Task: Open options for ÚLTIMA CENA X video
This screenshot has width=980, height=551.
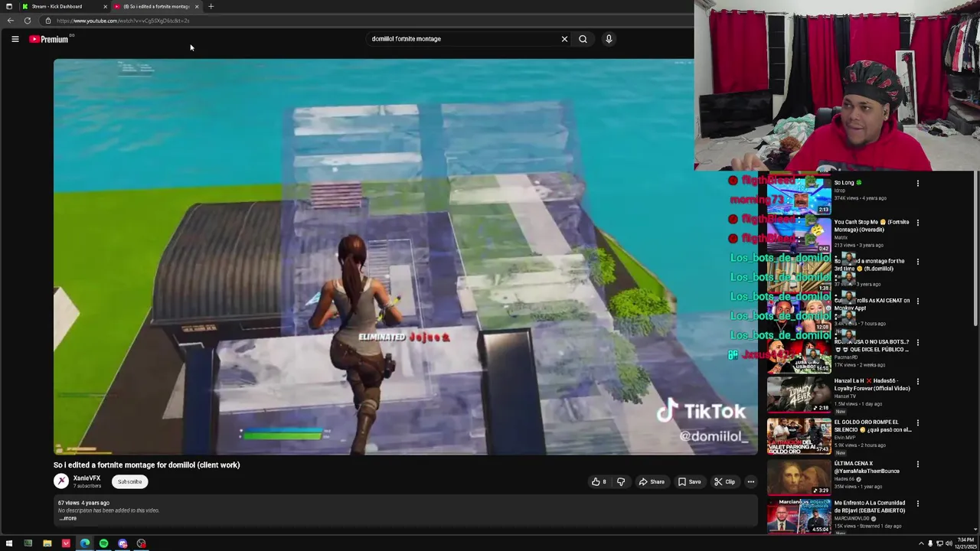Action: point(917,464)
